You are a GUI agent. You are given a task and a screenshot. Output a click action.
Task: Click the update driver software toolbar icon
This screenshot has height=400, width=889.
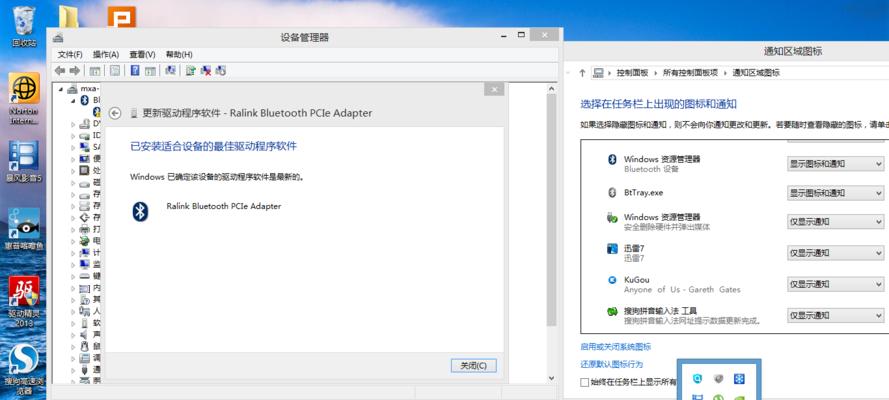click(x=190, y=70)
